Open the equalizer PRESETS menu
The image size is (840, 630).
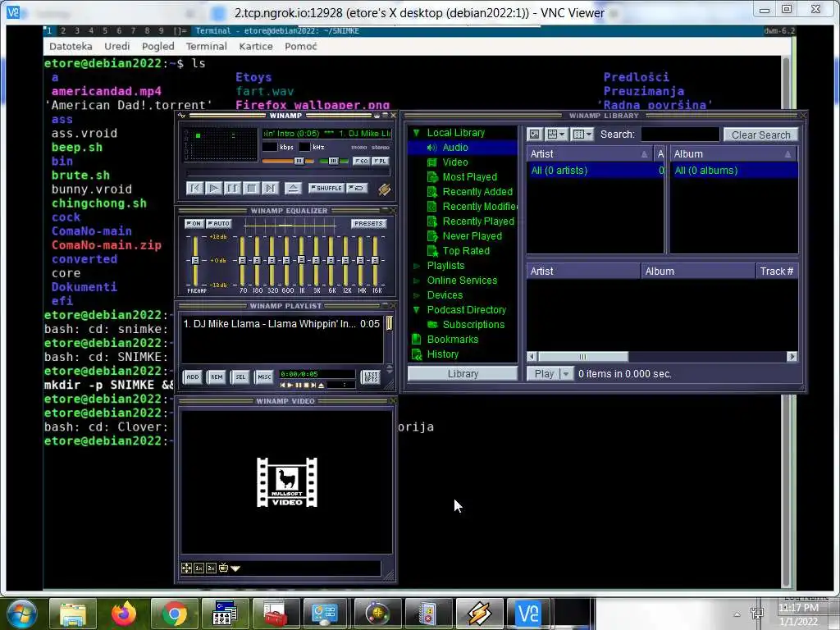368,223
